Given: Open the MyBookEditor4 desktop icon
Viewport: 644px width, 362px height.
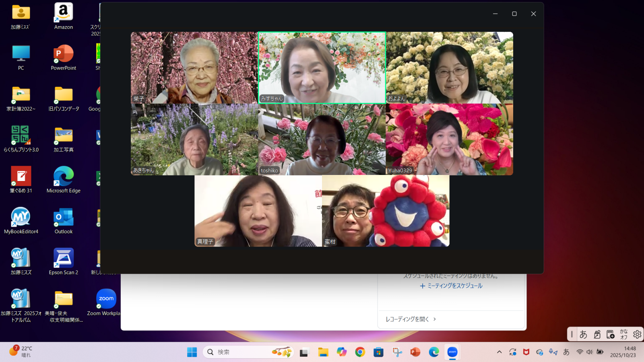Looking at the screenshot, I should pyautogui.click(x=21, y=220).
